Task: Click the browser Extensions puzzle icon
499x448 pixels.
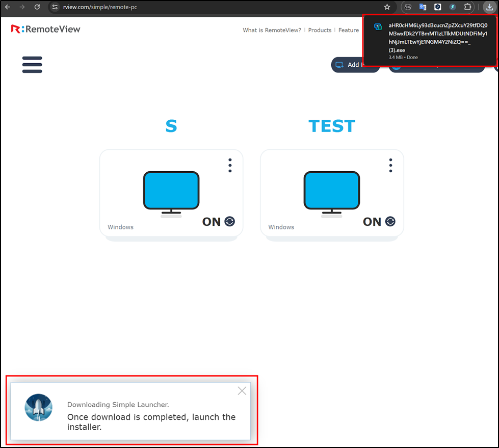Action: pyautogui.click(x=467, y=7)
